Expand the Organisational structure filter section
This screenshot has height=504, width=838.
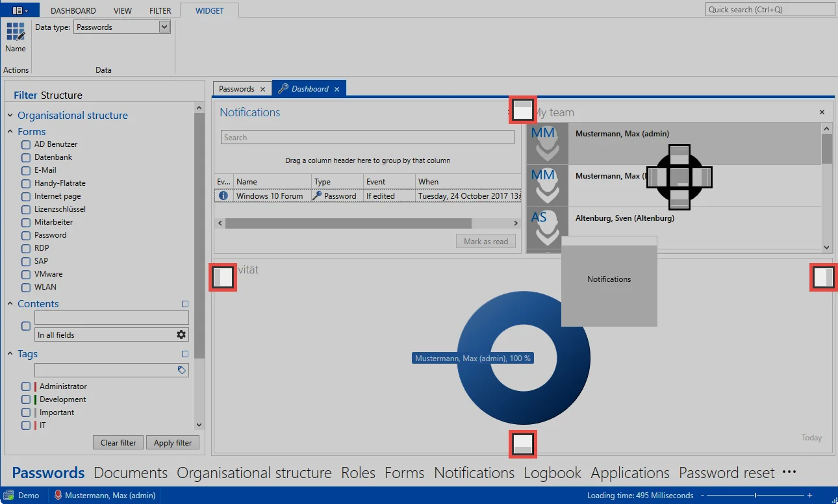click(x=10, y=116)
